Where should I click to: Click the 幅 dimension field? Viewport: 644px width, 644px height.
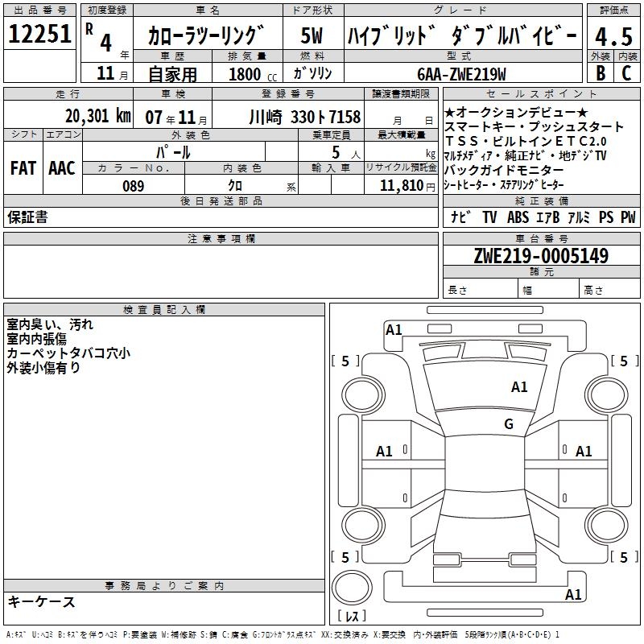pyautogui.click(x=549, y=290)
